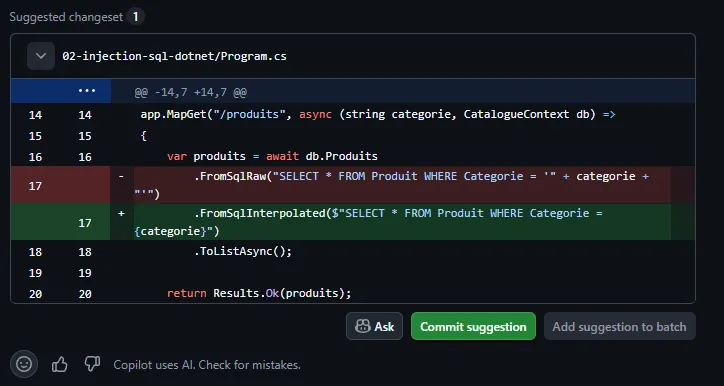Click the '.ToListAsync();' line
Image resolution: width=724 pixels, height=386 pixels.
click(243, 251)
